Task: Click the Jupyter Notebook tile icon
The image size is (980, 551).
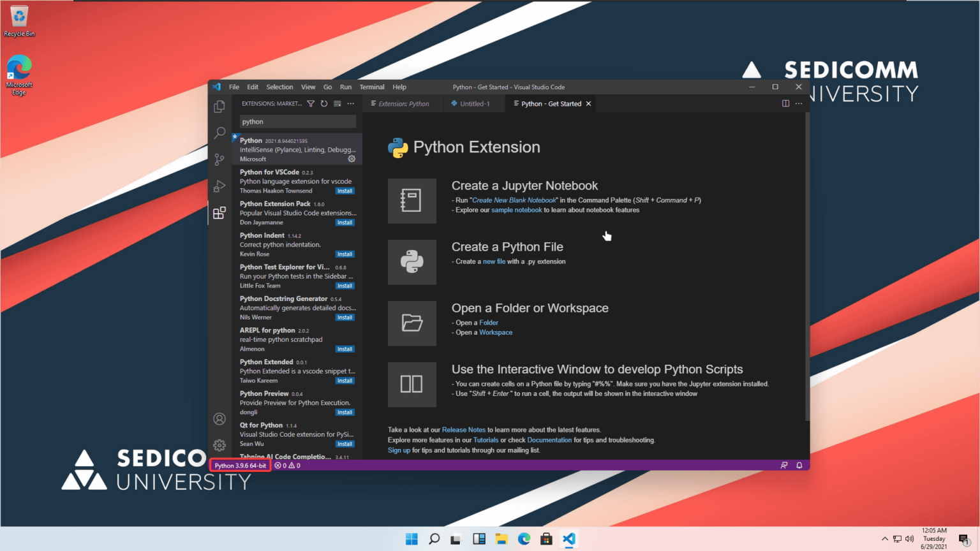Action: coord(412,201)
